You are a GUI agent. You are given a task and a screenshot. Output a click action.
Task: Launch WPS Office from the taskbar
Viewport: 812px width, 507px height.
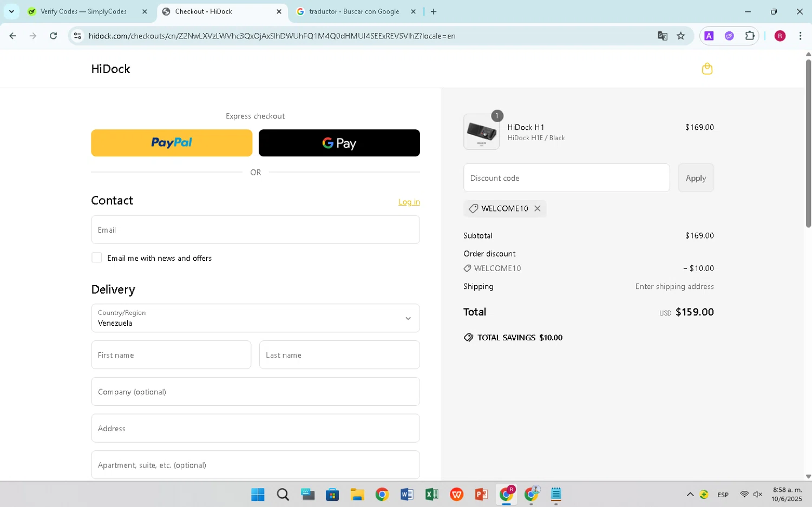tap(456, 494)
